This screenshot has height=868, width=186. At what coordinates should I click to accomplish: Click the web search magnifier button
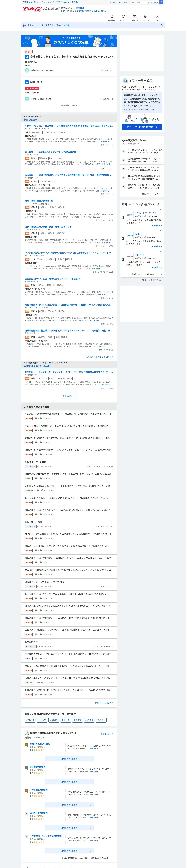tap(161, 2)
